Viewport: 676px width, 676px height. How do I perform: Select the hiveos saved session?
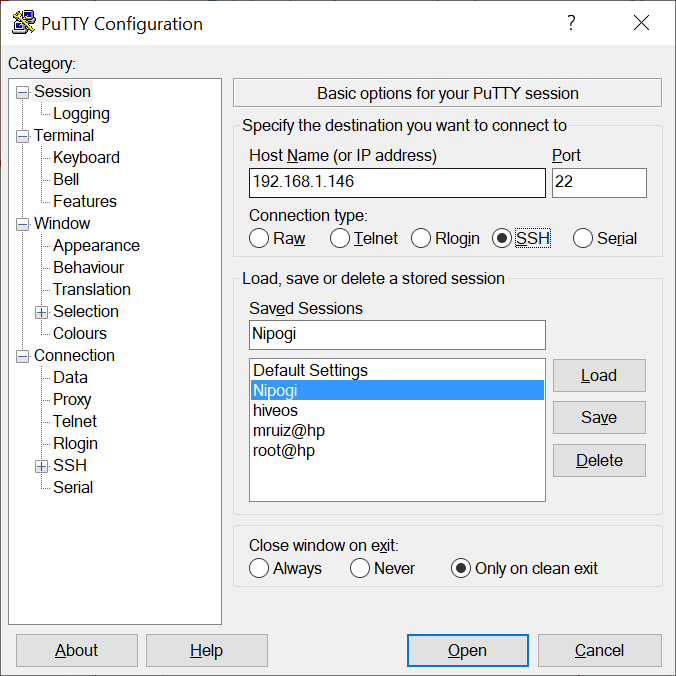[x=275, y=410]
